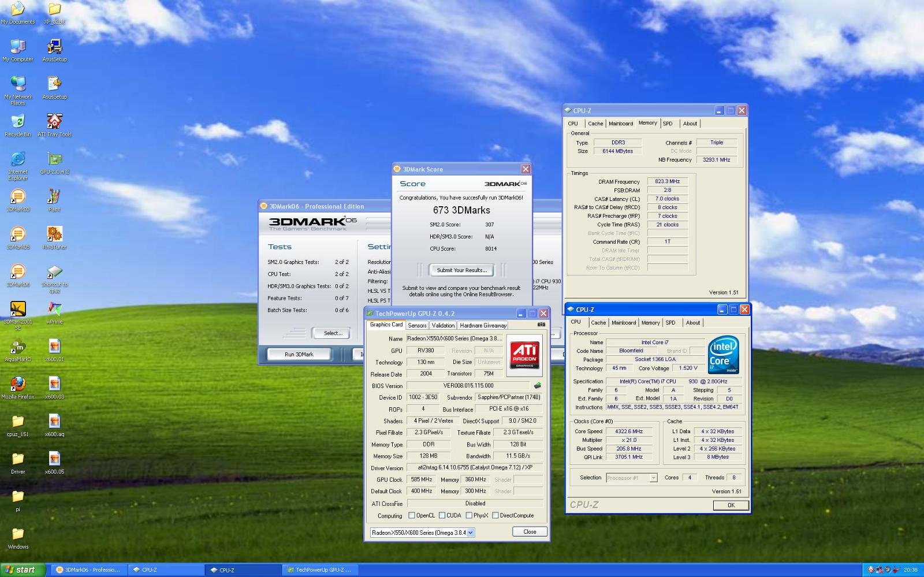924x577 pixels.
Task: Click DRAM Frequency value 823.3 MHz
Action: pos(667,181)
